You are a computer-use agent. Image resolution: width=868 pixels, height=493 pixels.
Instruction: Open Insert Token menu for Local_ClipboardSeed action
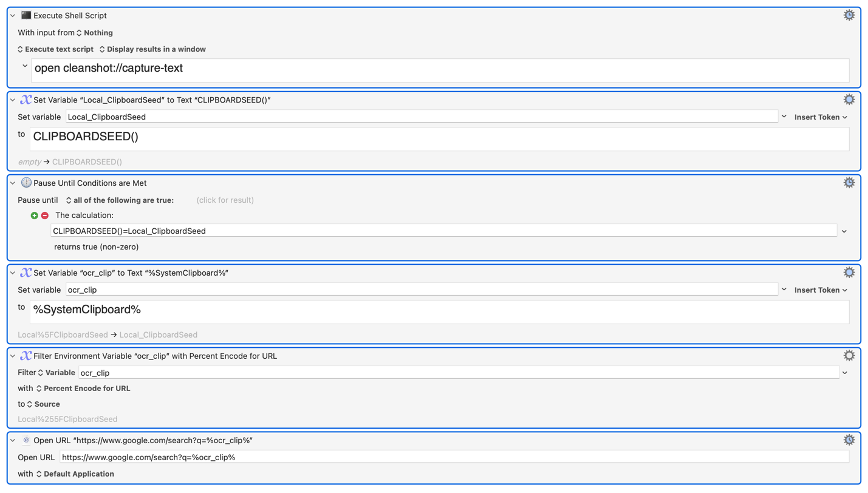[x=821, y=117]
